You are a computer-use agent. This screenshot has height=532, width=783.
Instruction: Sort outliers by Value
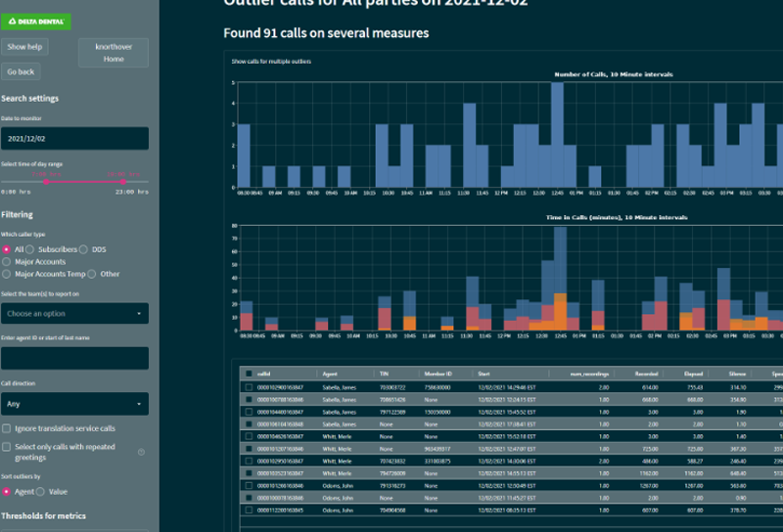[x=42, y=491]
